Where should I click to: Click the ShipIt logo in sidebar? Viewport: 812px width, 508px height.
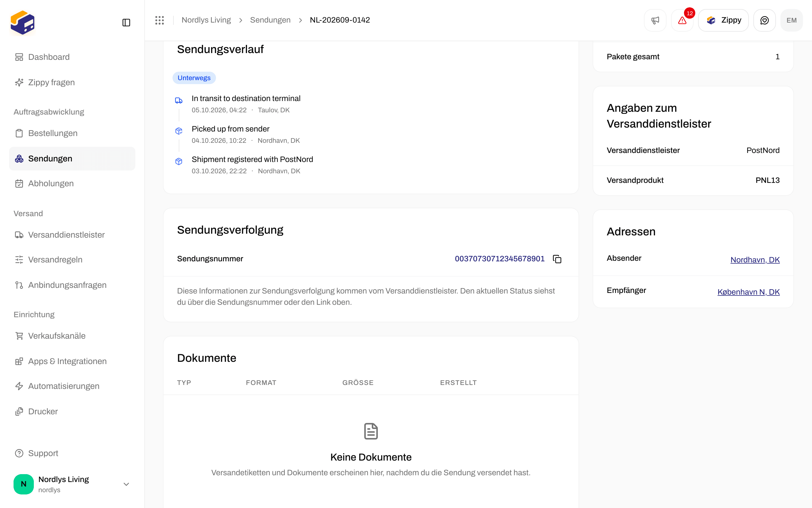(23, 23)
